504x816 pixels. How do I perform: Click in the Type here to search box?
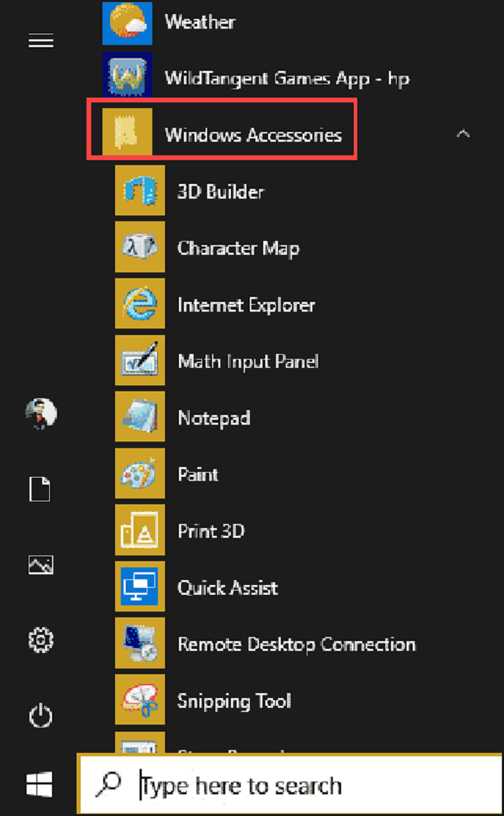click(x=290, y=784)
